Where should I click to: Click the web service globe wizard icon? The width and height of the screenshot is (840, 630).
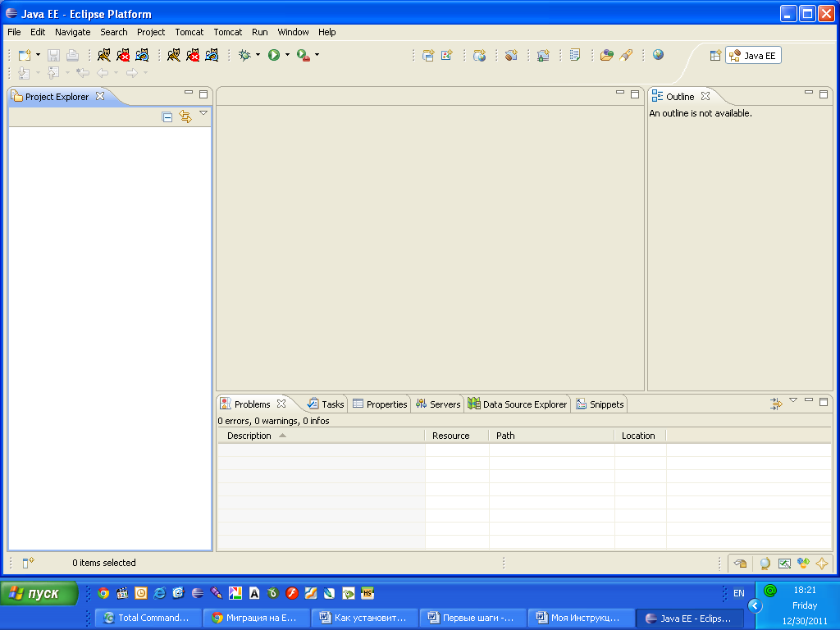pyautogui.click(x=479, y=55)
